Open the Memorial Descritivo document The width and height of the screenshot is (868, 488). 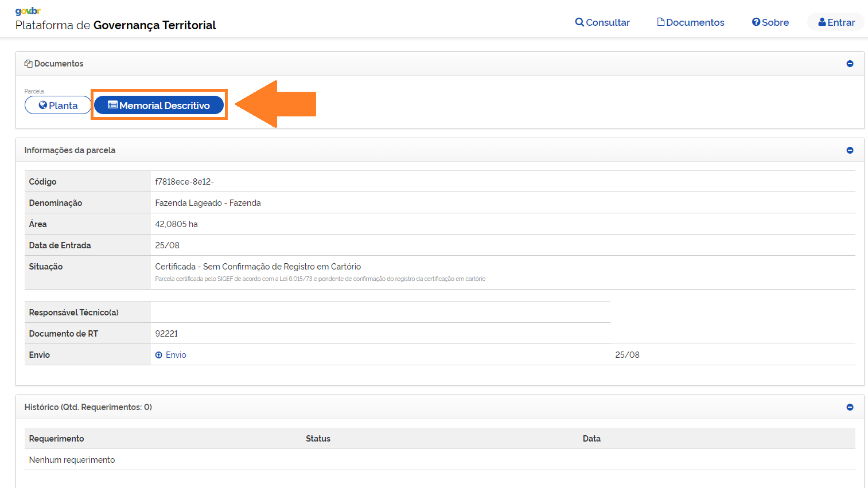click(159, 106)
